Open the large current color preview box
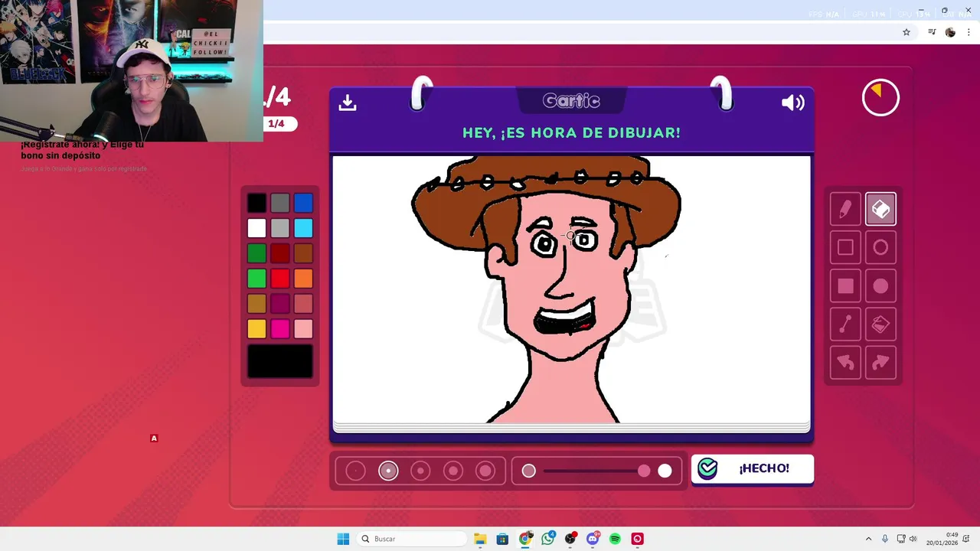 pos(280,361)
